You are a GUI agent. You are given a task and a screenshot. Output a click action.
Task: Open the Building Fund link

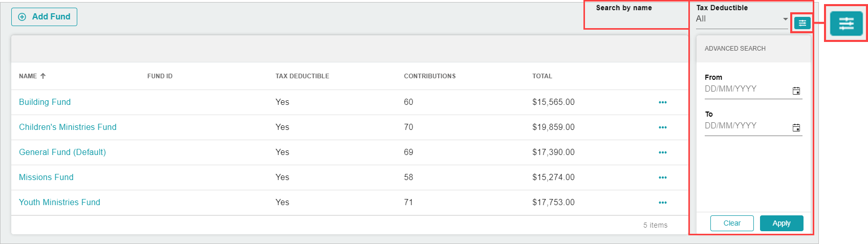pyautogui.click(x=45, y=102)
